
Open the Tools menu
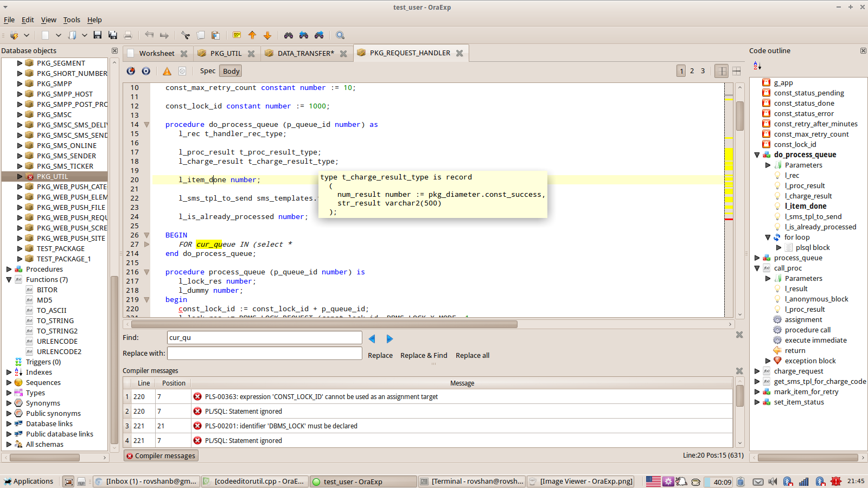tap(72, 20)
